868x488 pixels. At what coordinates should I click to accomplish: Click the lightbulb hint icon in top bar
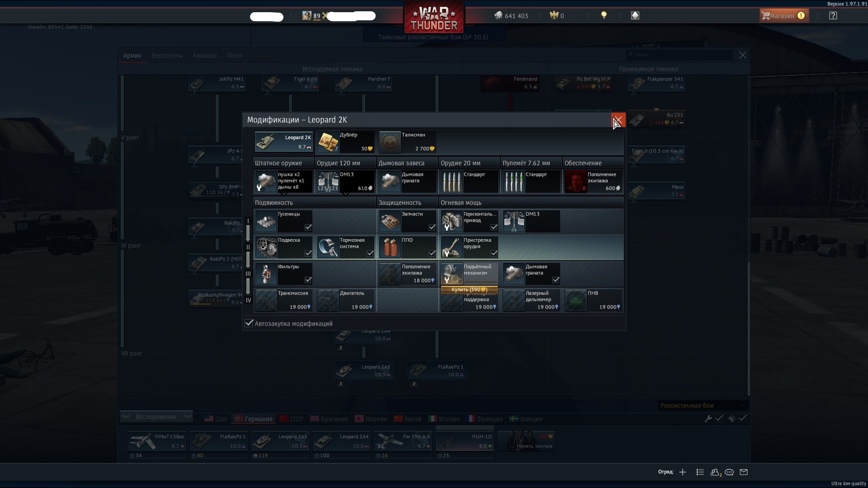pyautogui.click(x=604, y=15)
